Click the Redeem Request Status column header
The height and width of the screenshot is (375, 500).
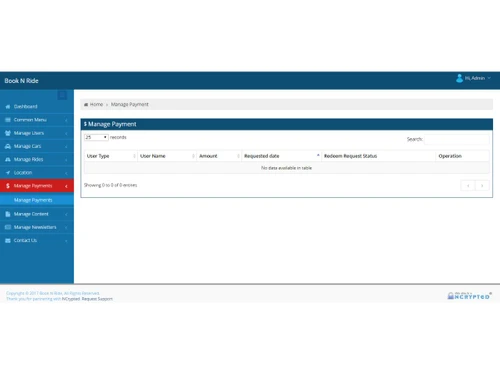tap(378, 156)
